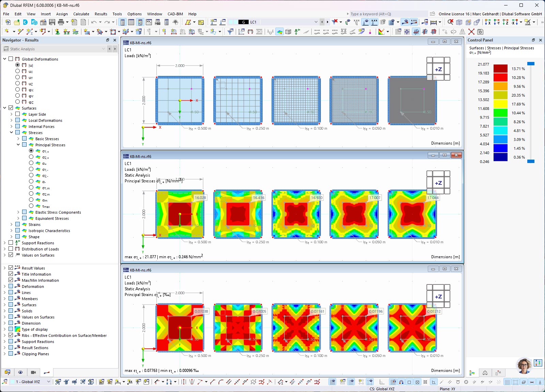Click the eye visibility icon below the navigator panel

[20, 372]
